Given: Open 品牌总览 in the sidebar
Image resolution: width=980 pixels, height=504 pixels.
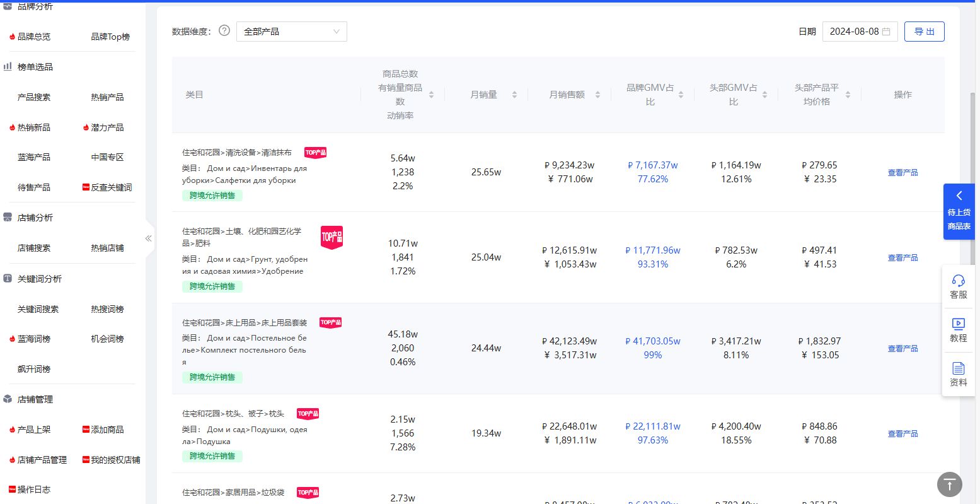Looking at the screenshot, I should (34, 37).
